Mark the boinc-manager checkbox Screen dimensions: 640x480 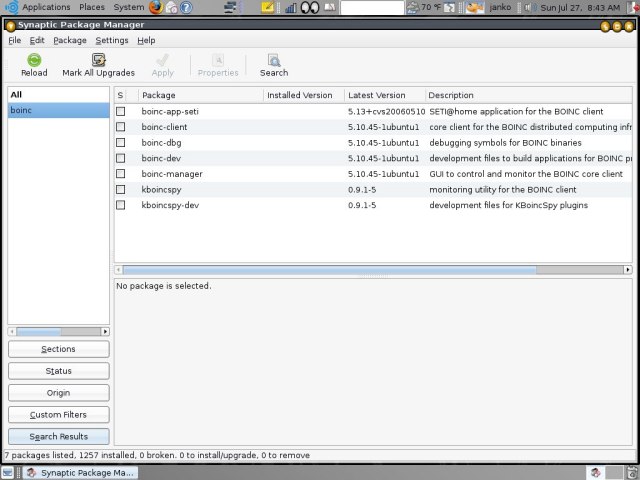click(120, 174)
